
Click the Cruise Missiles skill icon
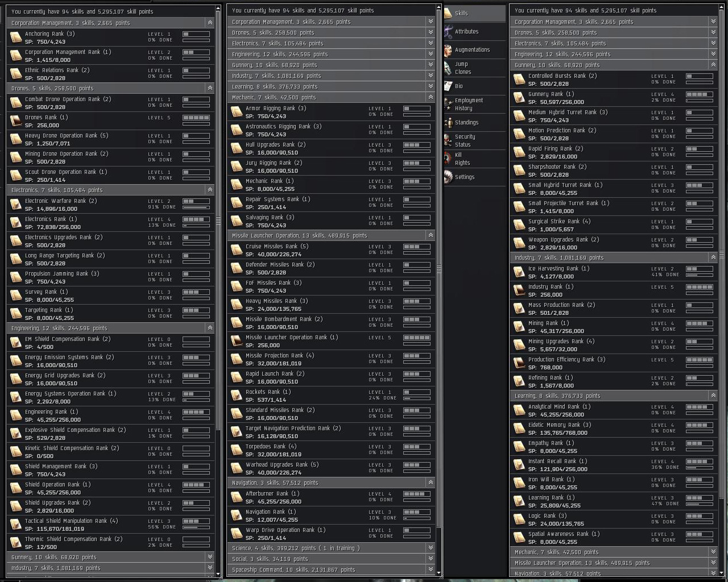[x=237, y=250]
